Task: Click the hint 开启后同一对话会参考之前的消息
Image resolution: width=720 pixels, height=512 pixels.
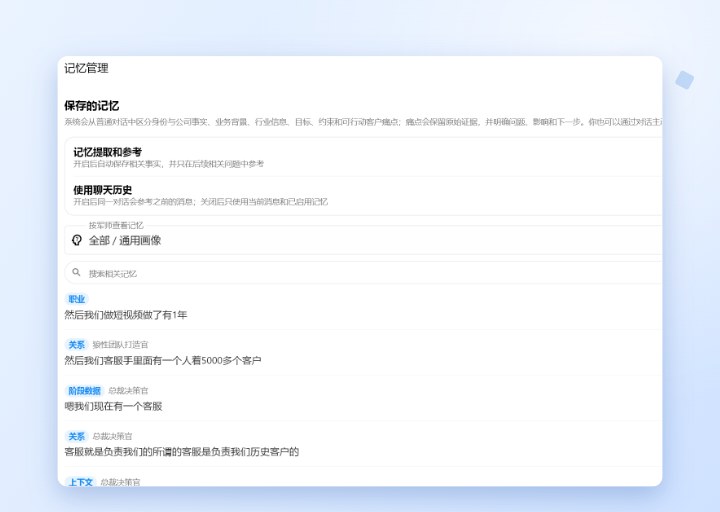Action: 201,202
